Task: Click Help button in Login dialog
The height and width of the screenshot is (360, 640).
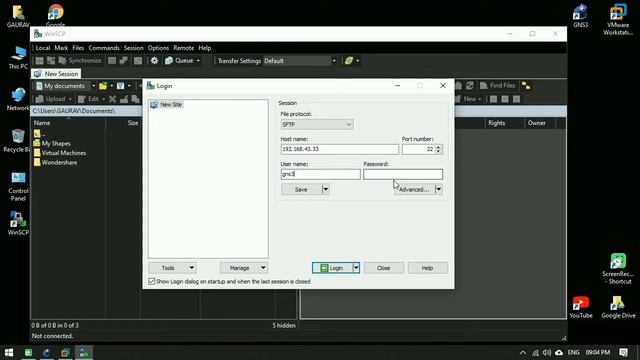Action: [x=427, y=268]
